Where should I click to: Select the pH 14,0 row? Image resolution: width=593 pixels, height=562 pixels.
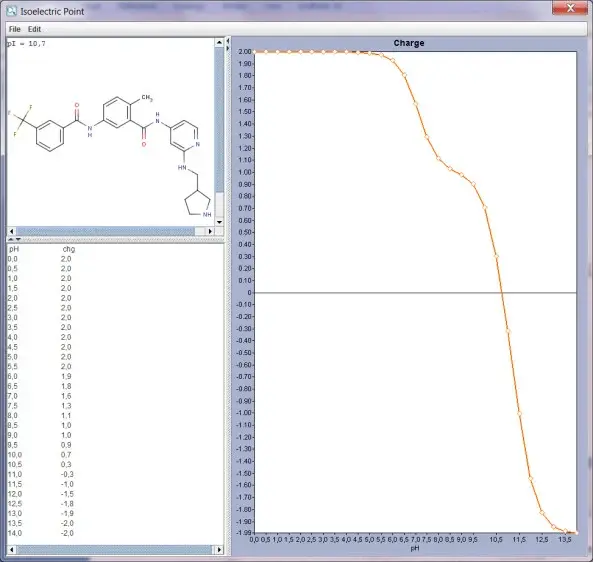115,533
